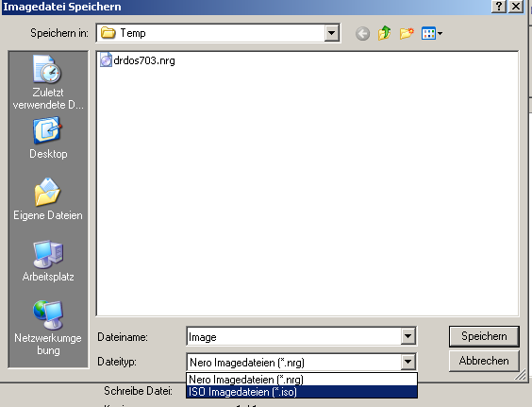Jump to the Desktop location
The image size is (532, 407).
pyautogui.click(x=48, y=138)
